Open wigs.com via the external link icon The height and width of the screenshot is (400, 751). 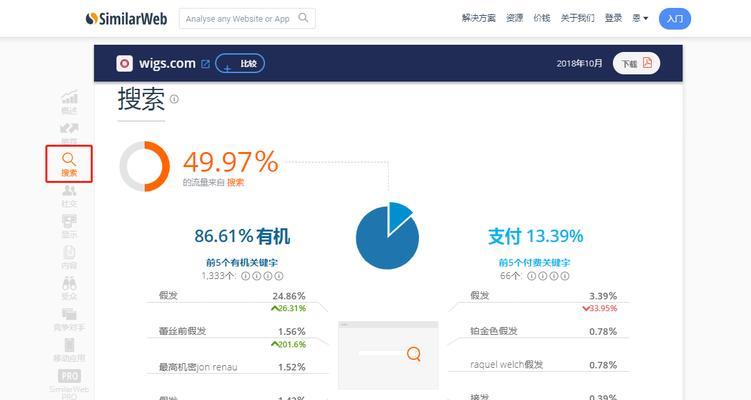click(205, 64)
